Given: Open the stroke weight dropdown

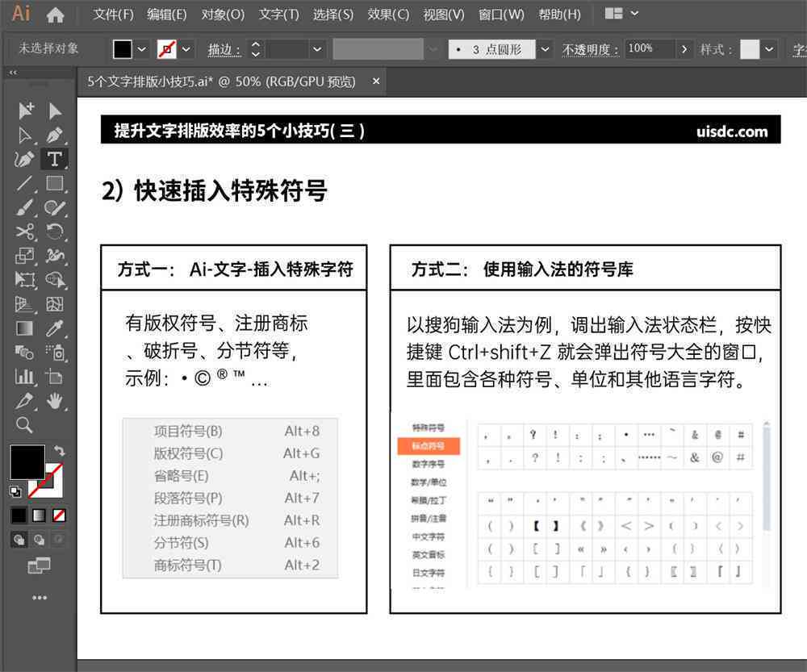Looking at the screenshot, I should (317, 49).
